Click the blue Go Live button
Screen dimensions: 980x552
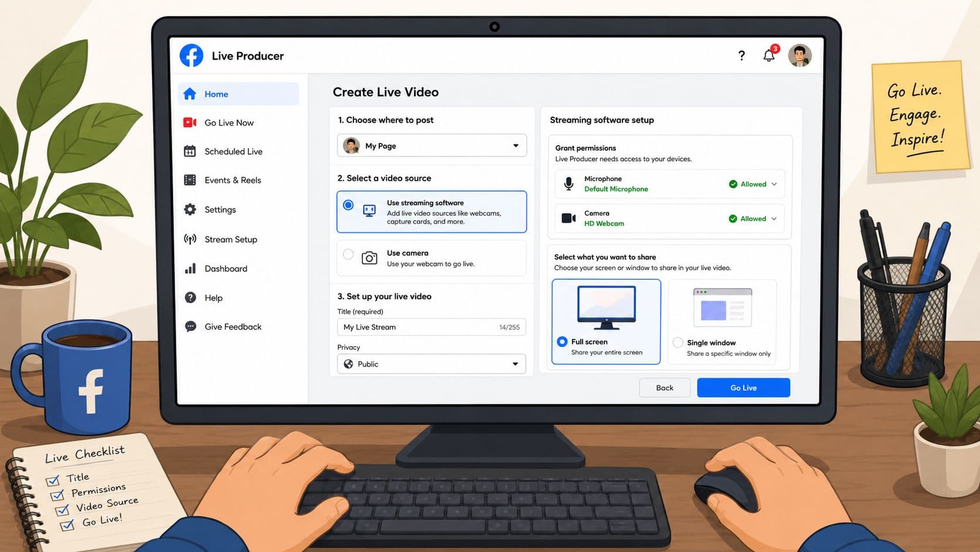tap(743, 388)
